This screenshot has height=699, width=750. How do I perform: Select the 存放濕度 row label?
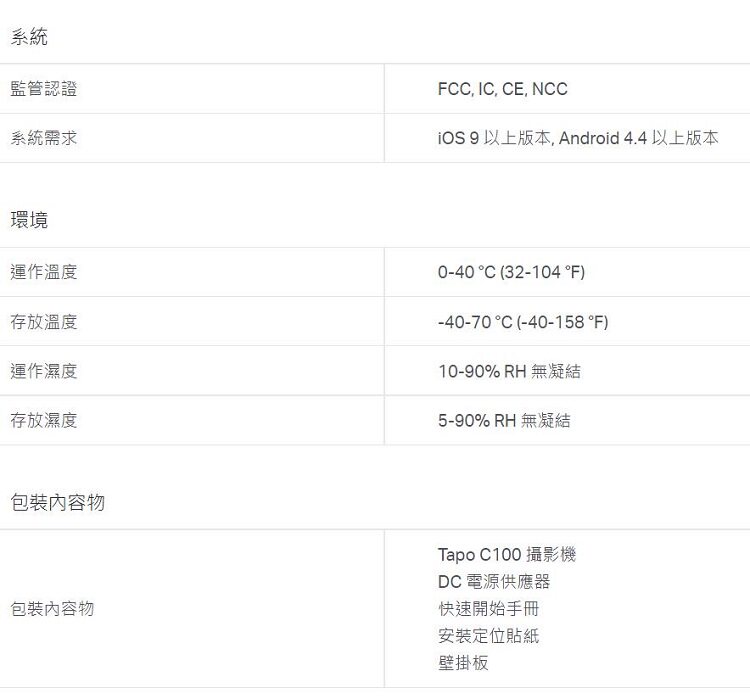click(x=44, y=421)
